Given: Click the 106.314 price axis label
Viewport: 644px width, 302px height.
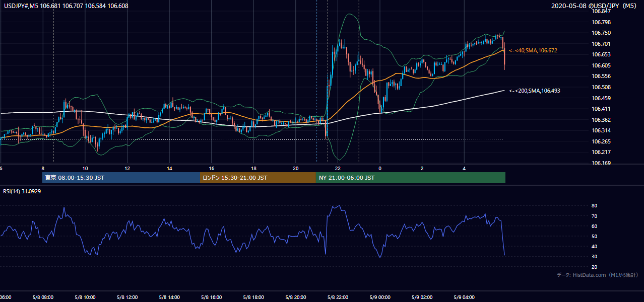Looking at the screenshot, I should point(601,130).
